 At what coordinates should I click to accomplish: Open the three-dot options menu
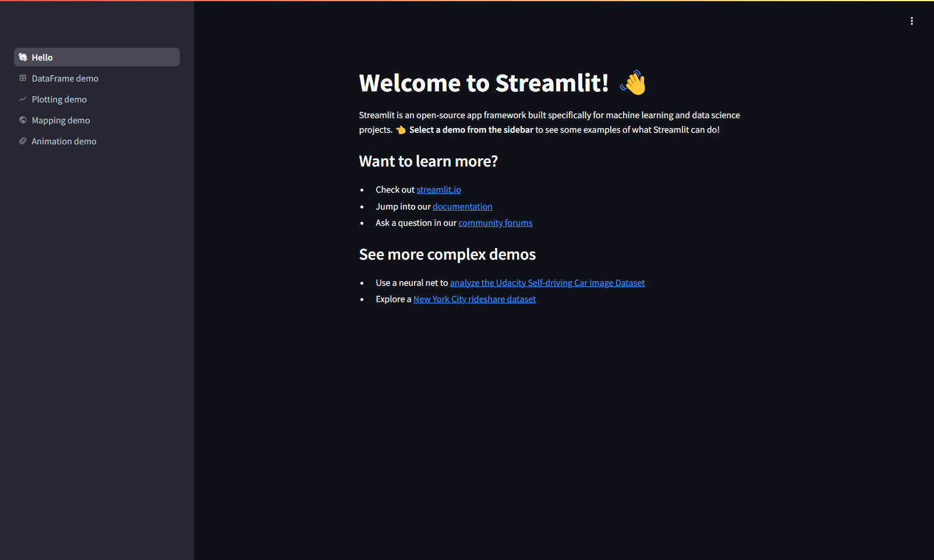[911, 20]
